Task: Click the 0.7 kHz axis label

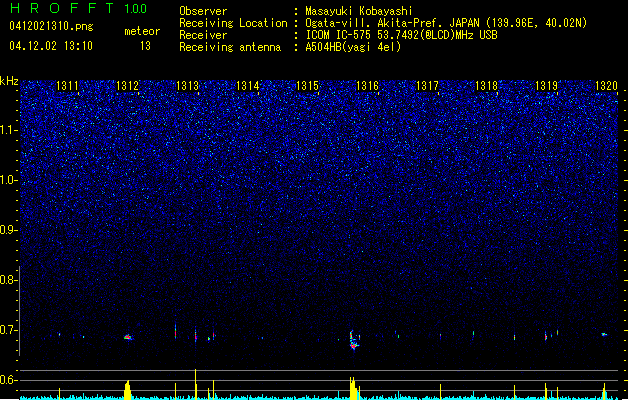Action: (9, 330)
